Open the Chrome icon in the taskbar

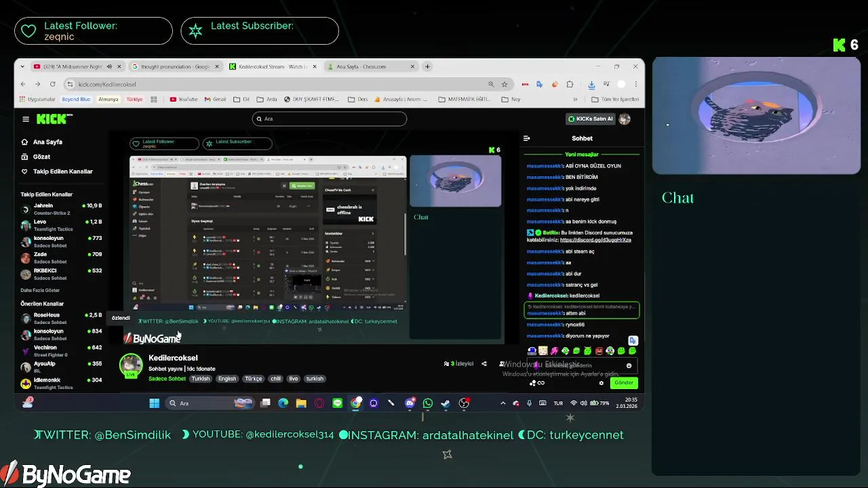click(x=355, y=403)
